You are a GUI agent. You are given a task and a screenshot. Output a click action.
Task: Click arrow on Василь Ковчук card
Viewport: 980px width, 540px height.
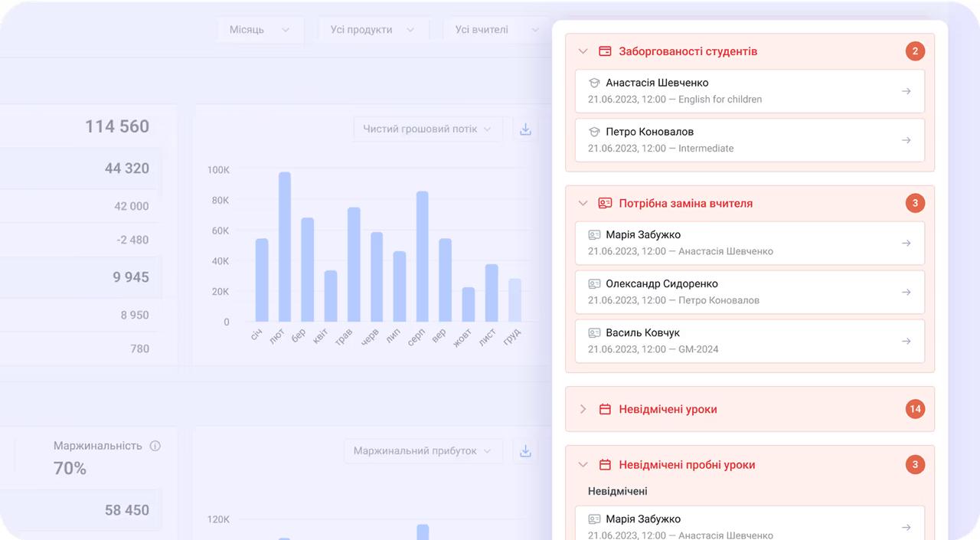906,341
